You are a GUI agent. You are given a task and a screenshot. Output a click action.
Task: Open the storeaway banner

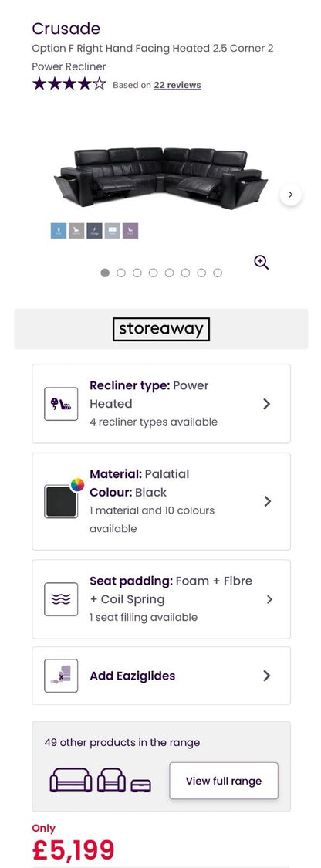click(x=161, y=329)
